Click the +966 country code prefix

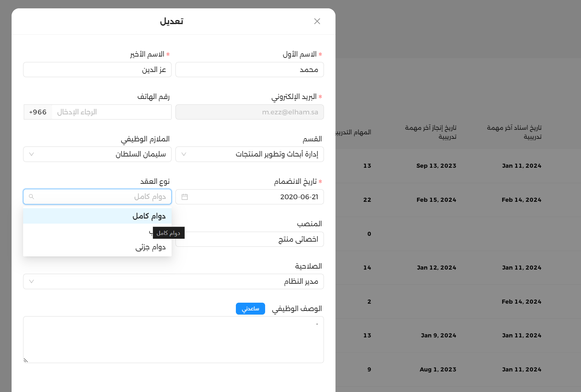(x=38, y=112)
